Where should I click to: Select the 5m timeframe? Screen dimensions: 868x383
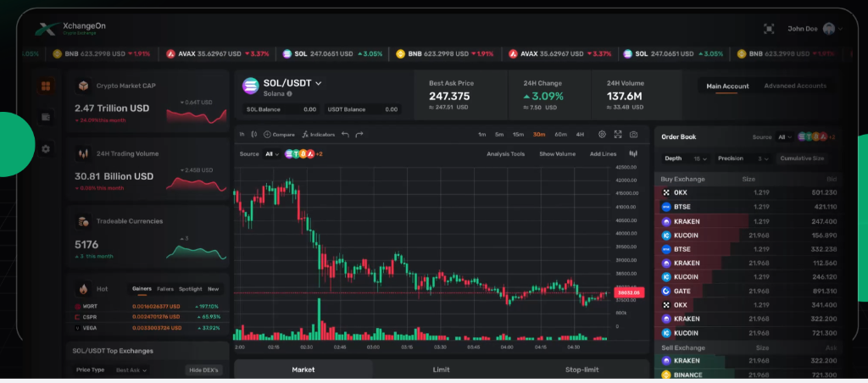(499, 135)
